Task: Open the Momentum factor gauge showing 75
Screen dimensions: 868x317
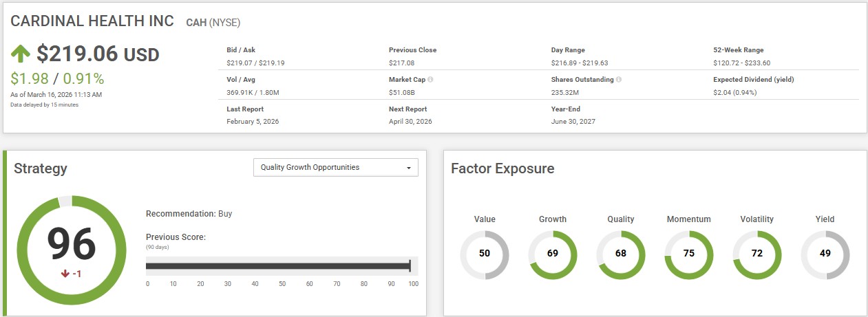Action: point(688,254)
